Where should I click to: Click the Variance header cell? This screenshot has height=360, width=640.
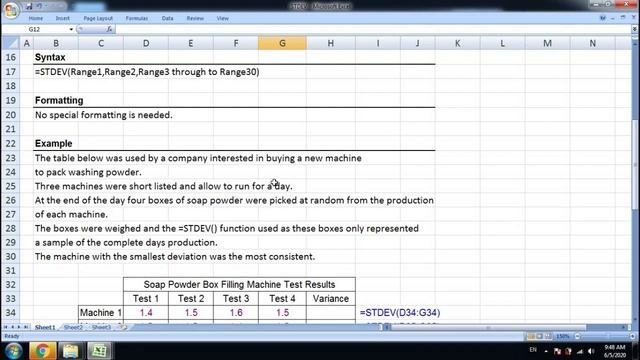(331, 298)
